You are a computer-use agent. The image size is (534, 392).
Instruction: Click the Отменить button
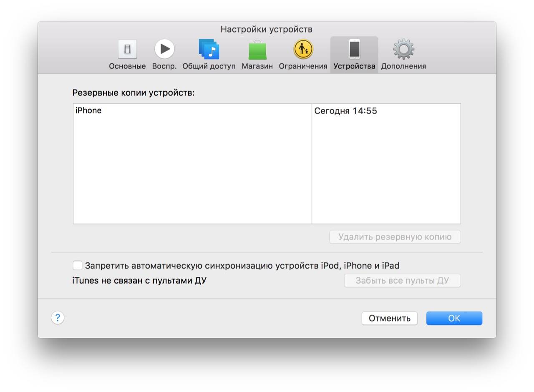(390, 318)
